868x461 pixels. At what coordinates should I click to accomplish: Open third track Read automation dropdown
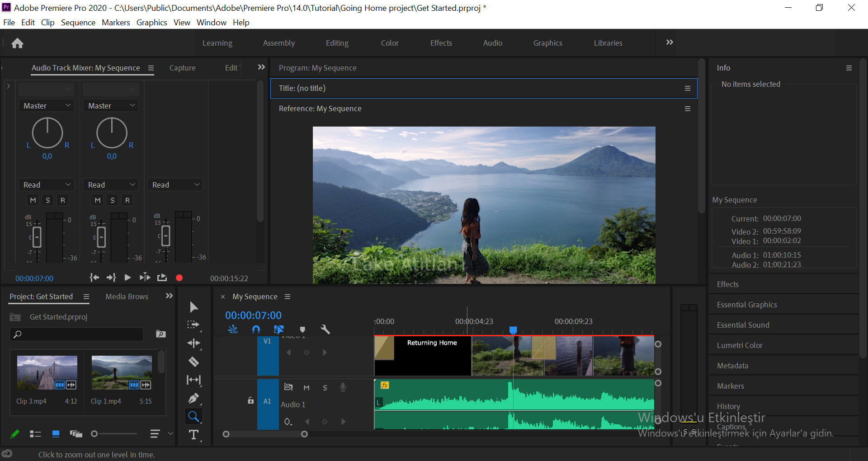coord(175,185)
